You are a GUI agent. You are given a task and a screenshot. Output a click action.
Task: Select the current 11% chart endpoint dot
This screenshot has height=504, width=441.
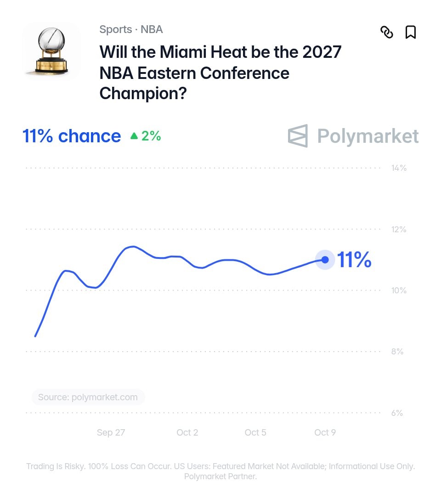tap(325, 259)
